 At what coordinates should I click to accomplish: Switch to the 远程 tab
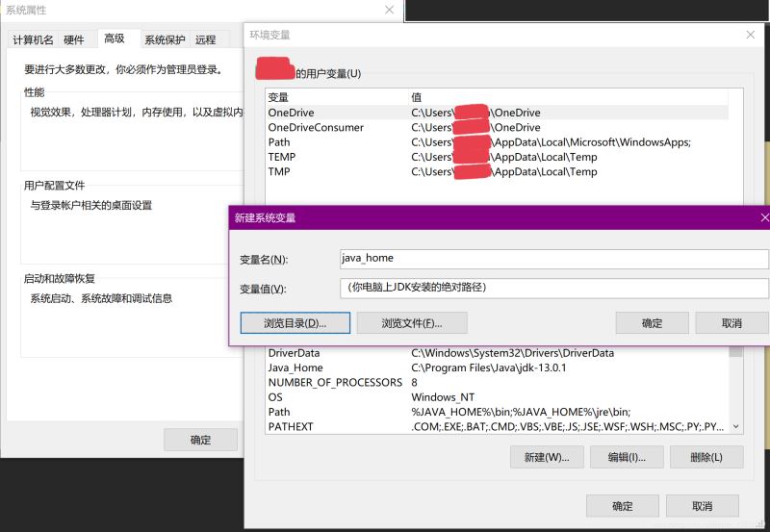click(205, 39)
